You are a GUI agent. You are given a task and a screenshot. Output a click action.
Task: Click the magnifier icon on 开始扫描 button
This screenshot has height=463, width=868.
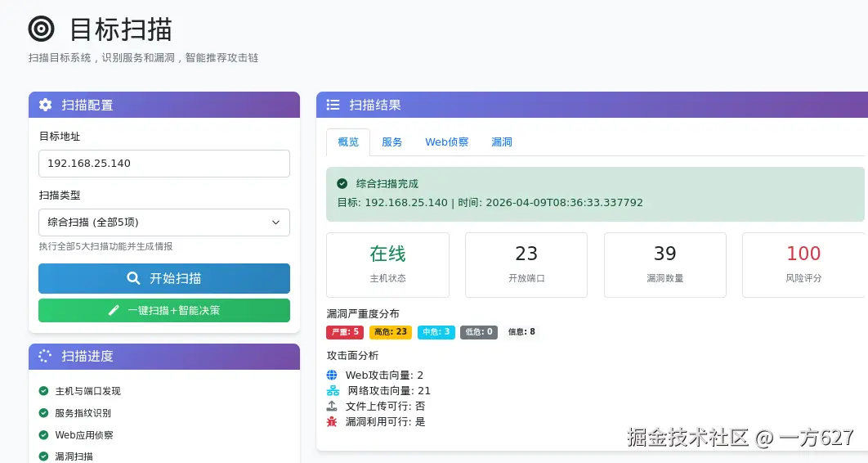133,278
